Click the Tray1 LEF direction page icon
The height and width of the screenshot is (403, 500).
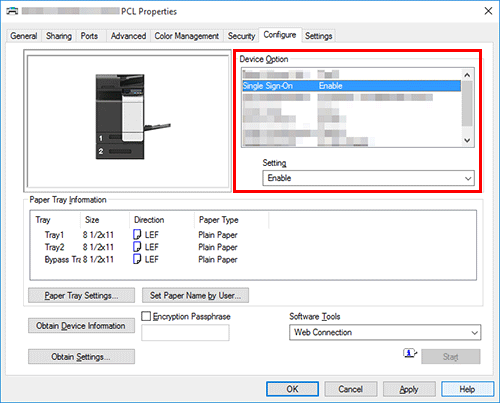pos(137,235)
